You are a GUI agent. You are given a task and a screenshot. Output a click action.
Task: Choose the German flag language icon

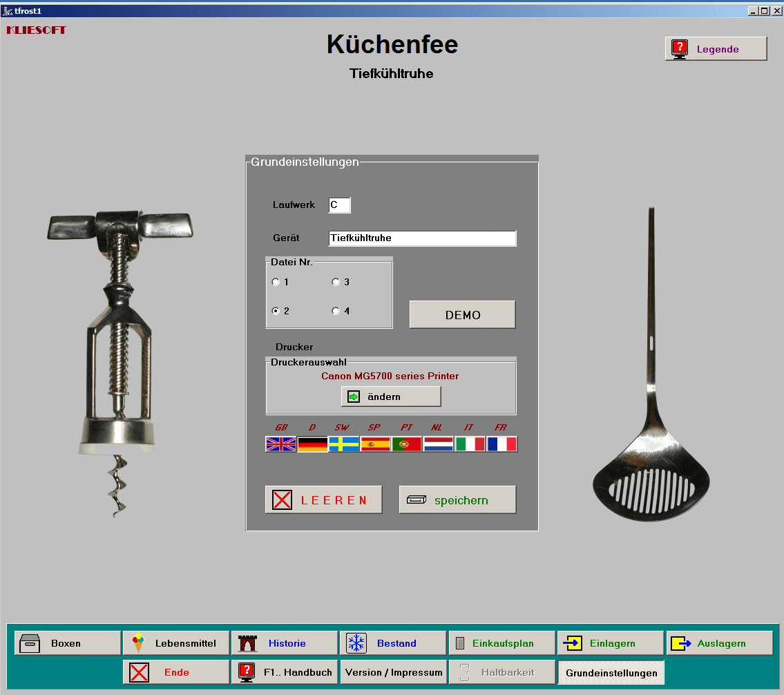point(312,444)
